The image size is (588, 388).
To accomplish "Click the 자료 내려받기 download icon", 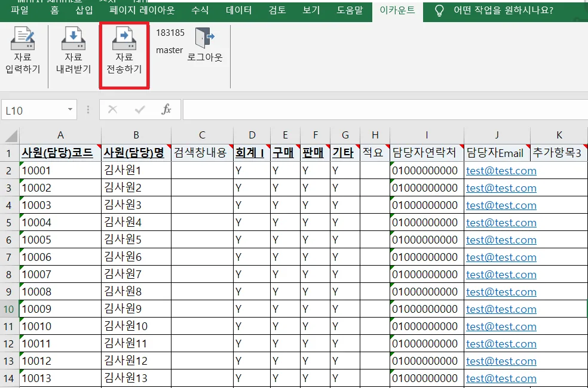I will [x=73, y=38].
